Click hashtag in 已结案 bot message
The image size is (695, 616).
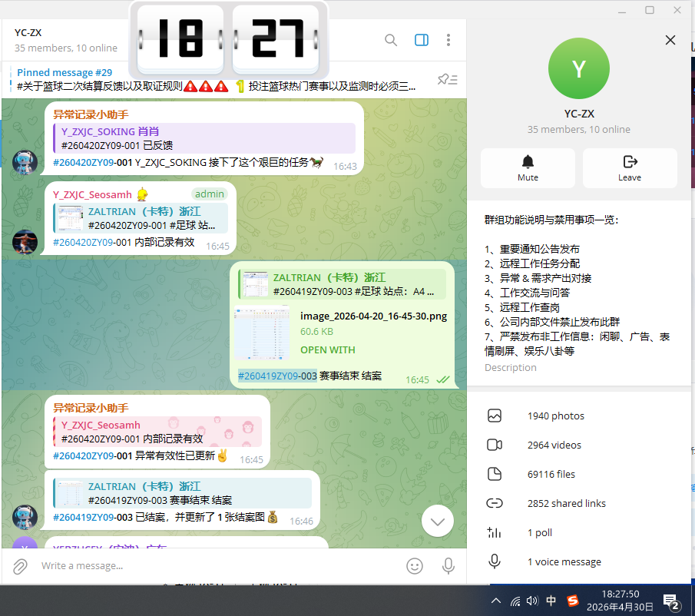pos(93,518)
